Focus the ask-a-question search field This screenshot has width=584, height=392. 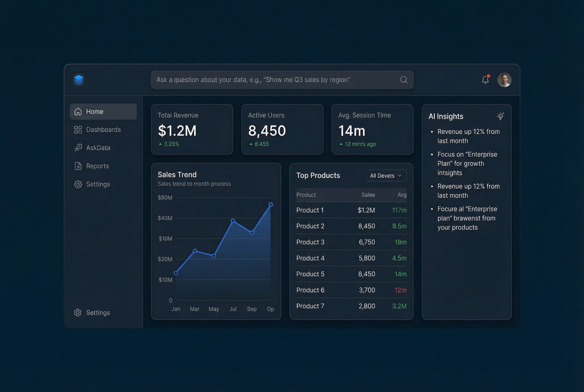[275, 80]
